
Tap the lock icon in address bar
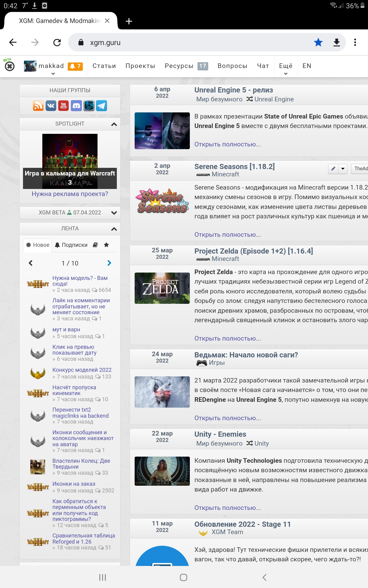[81, 43]
